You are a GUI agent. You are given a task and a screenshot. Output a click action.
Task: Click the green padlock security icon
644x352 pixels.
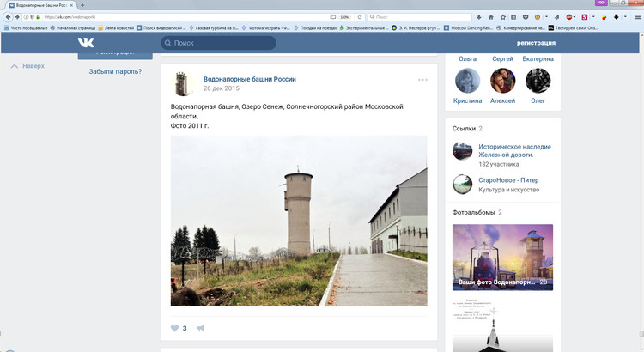(38, 17)
